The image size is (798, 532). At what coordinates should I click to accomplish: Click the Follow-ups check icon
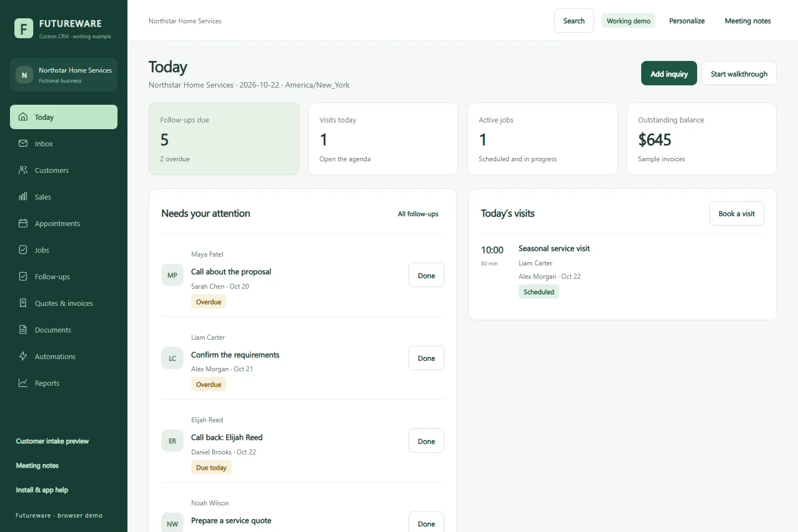(23, 277)
